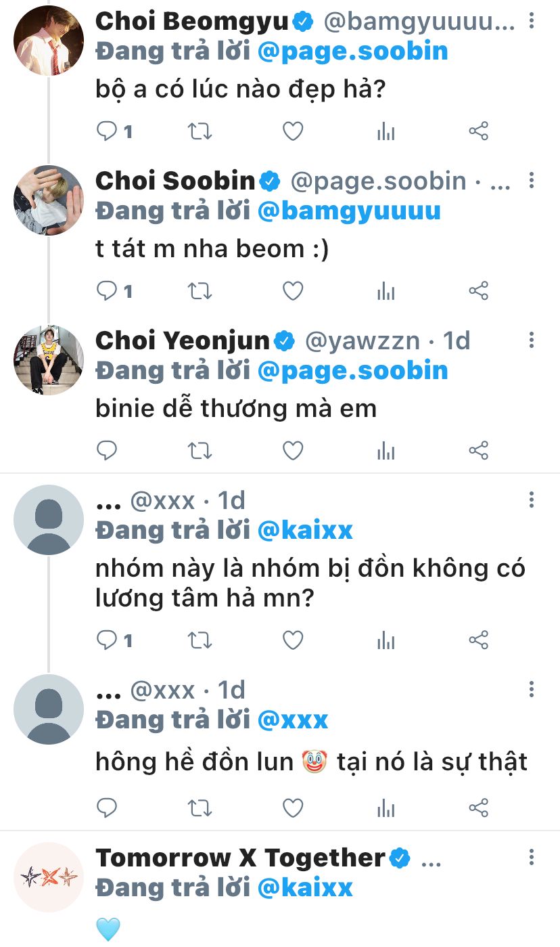The width and height of the screenshot is (560, 947).
Task: Open Tomorrow X Together's profile avatar
Action: 49,877
